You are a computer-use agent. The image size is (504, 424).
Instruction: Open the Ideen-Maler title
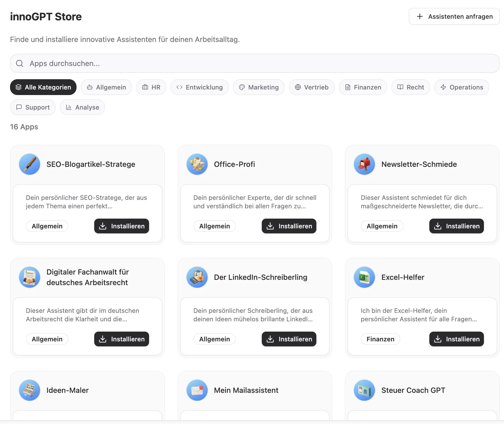point(68,390)
